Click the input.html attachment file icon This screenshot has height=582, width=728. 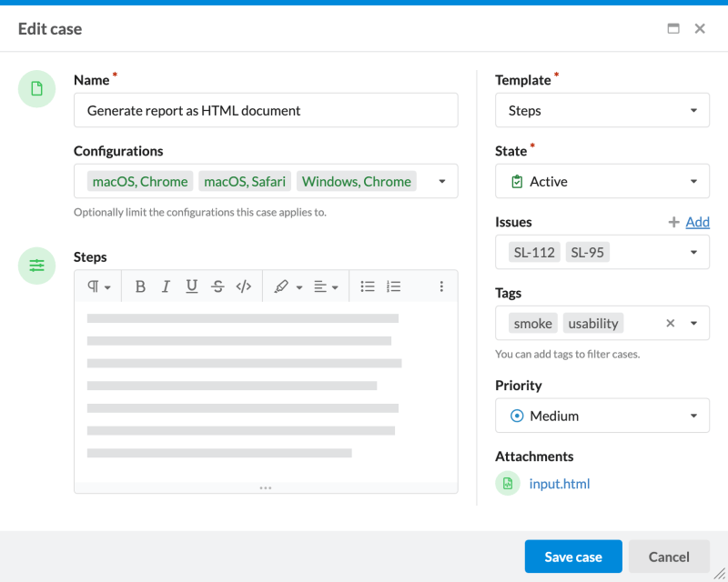pos(508,484)
